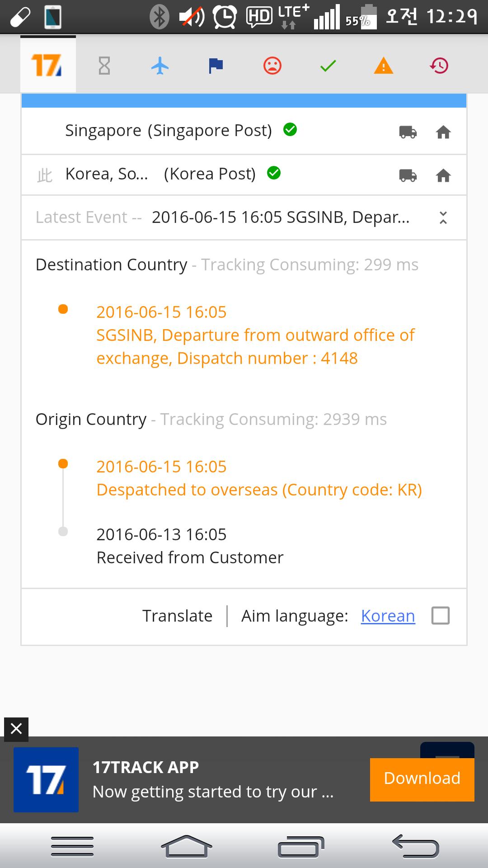
Task: Select the airplane in-transit filter icon
Action: 160,66
